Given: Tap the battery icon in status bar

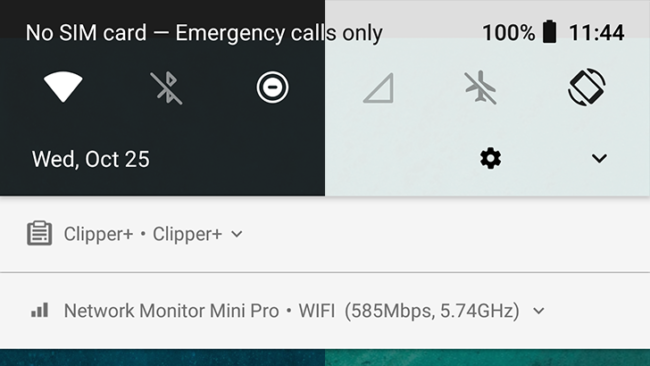Looking at the screenshot, I should (x=550, y=32).
